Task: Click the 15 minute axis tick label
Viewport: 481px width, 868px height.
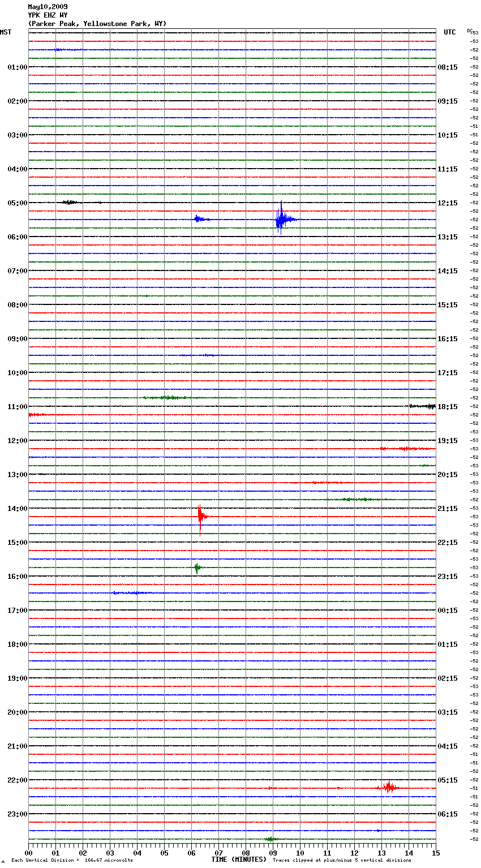Action: tap(436, 853)
